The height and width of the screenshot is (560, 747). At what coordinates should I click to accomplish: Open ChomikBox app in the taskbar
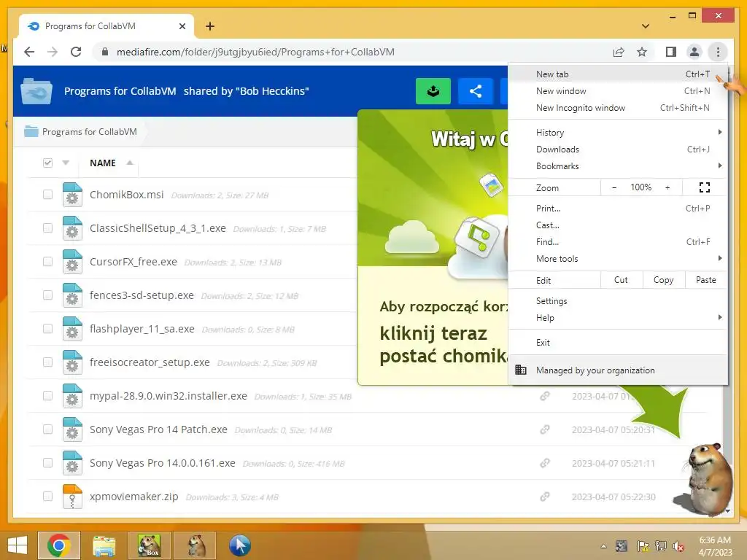149,545
